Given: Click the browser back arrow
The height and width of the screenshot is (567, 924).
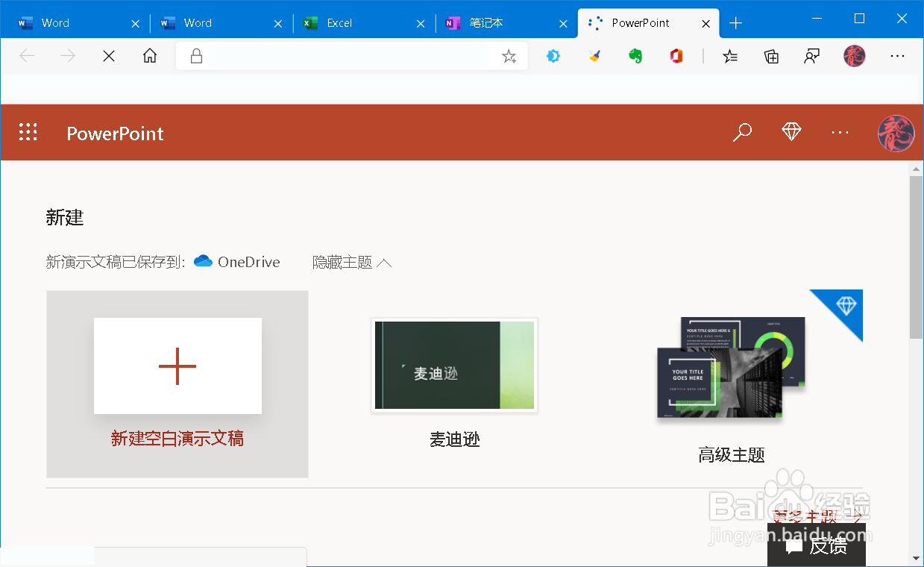Looking at the screenshot, I should [28, 56].
